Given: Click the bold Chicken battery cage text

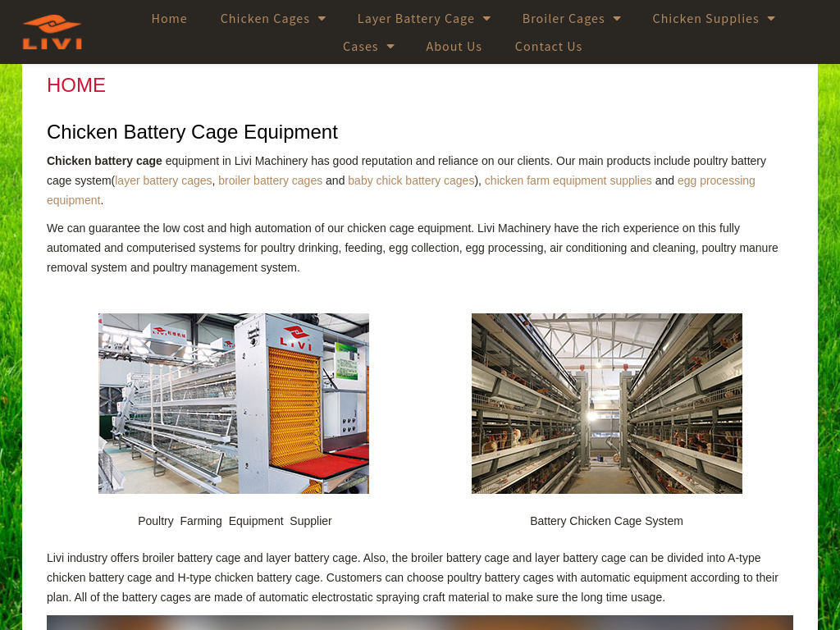Looking at the screenshot, I should (104, 161).
